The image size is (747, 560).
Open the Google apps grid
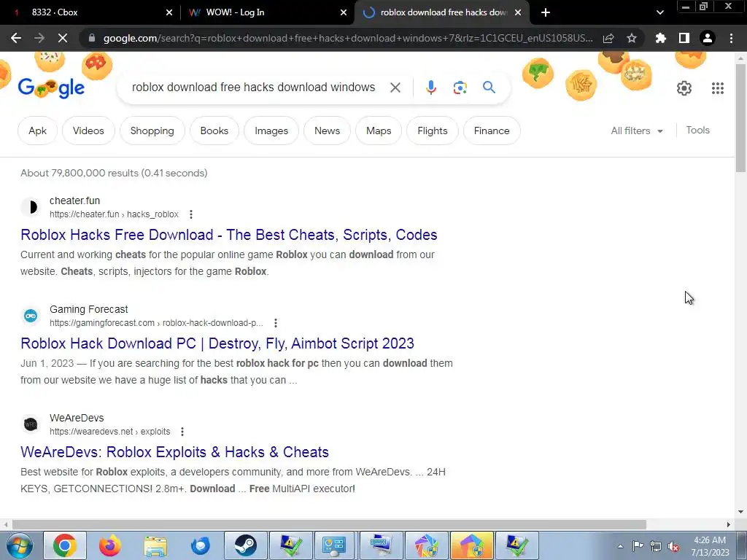[718, 88]
